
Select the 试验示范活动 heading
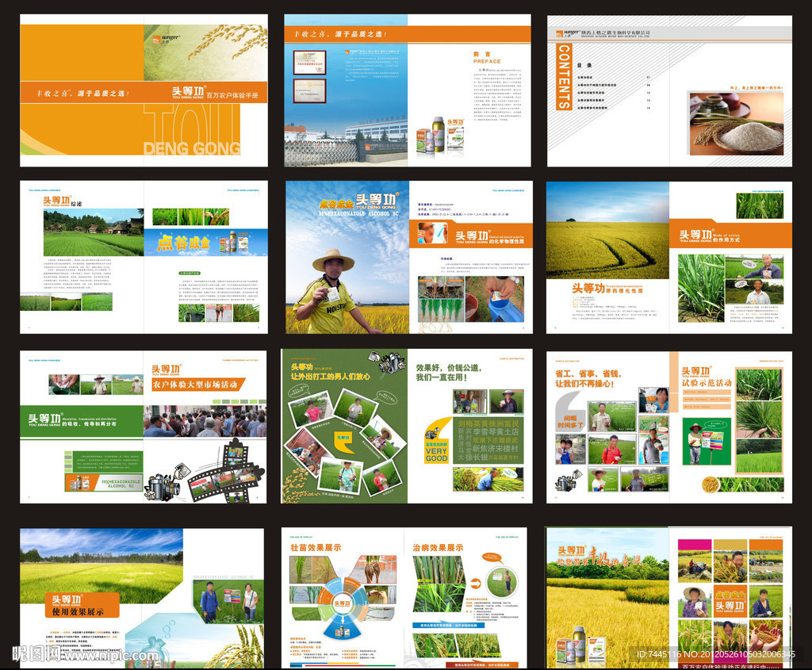pyautogui.click(x=707, y=383)
